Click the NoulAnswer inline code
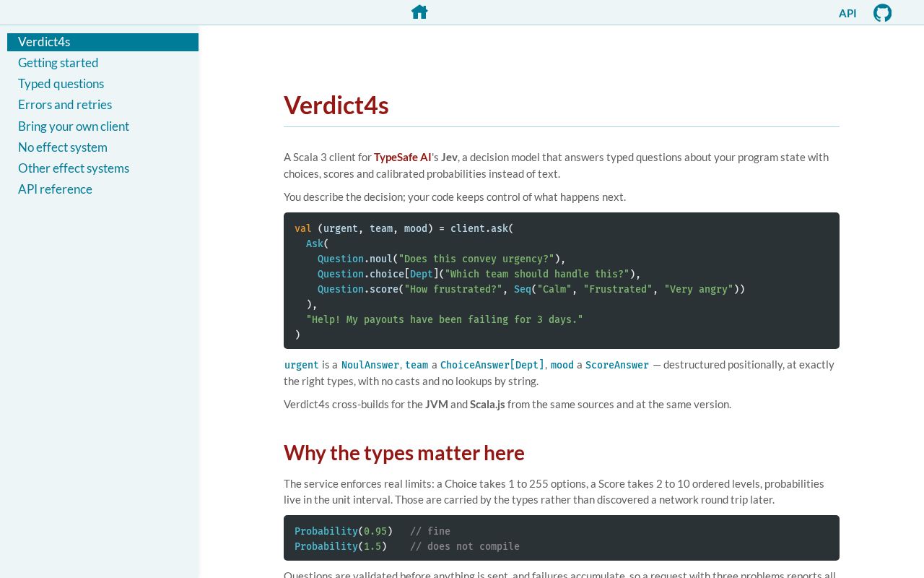The width and height of the screenshot is (924, 578). 370,365
